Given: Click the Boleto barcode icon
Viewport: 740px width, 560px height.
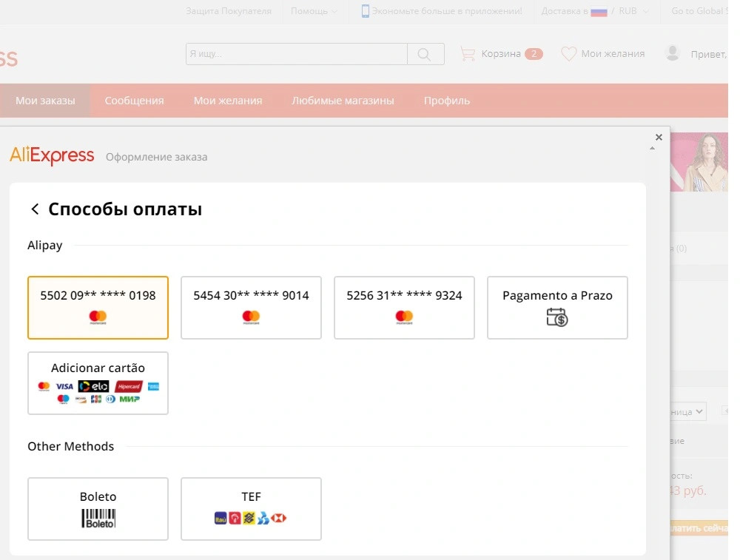Looking at the screenshot, I should (x=98, y=518).
